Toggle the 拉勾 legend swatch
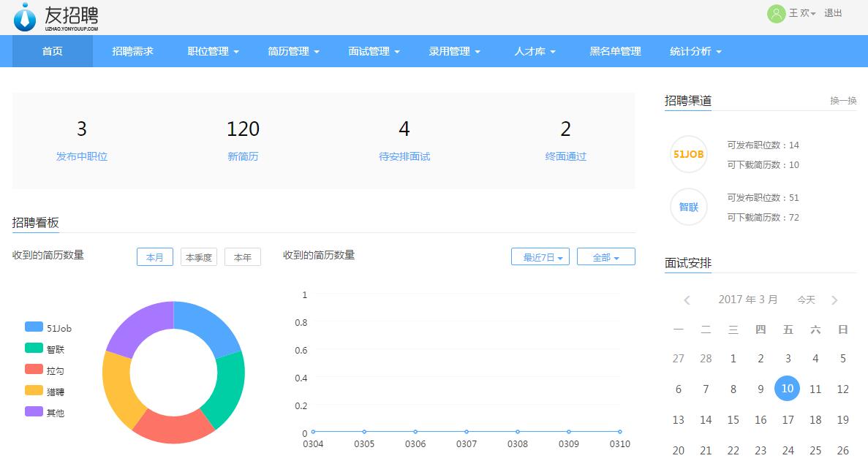The height and width of the screenshot is (461, 868). 34,369
